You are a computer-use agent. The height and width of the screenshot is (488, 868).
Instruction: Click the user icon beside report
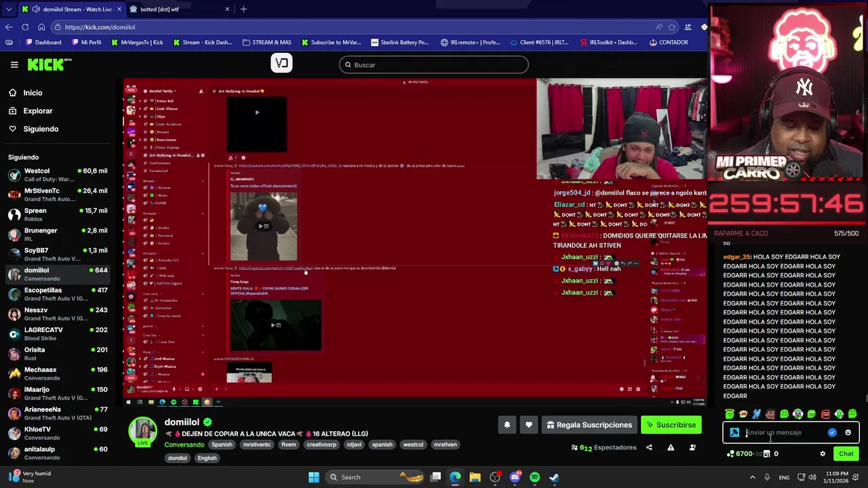click(692, 447)
